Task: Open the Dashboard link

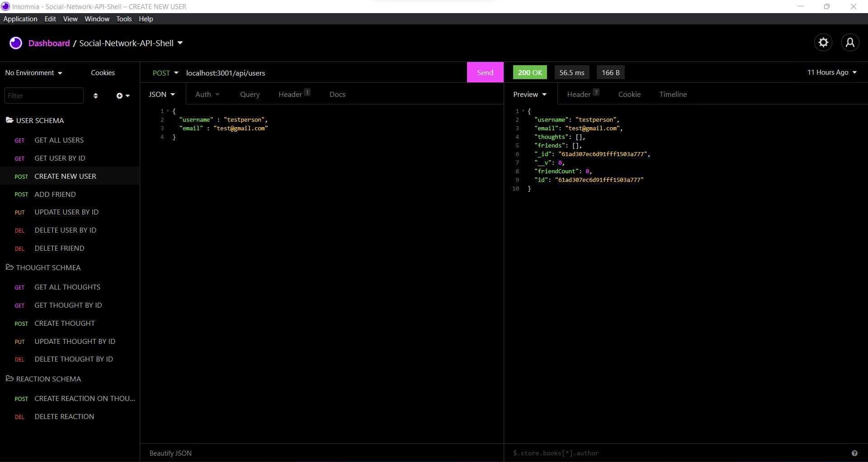Action: 49,43
